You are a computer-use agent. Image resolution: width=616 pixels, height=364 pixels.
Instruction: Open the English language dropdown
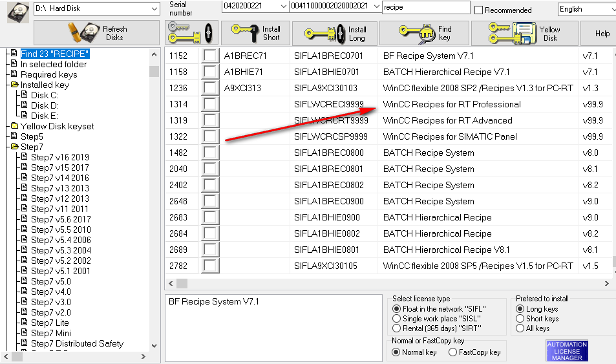(x=587, y=9)
